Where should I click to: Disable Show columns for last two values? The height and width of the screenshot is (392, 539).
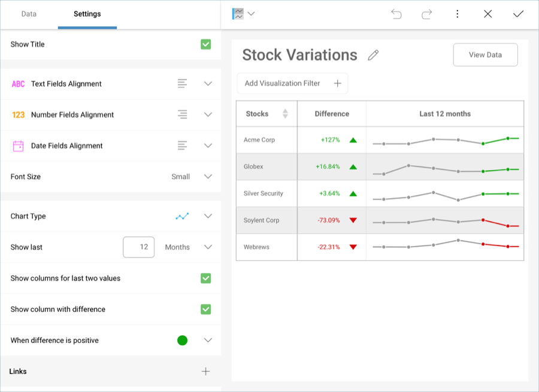point(205,278)
